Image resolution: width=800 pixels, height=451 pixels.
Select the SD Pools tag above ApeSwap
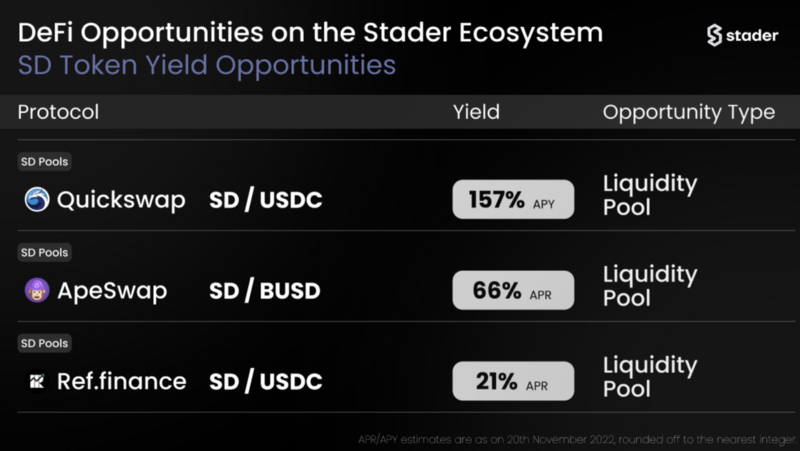coord(44,253)
